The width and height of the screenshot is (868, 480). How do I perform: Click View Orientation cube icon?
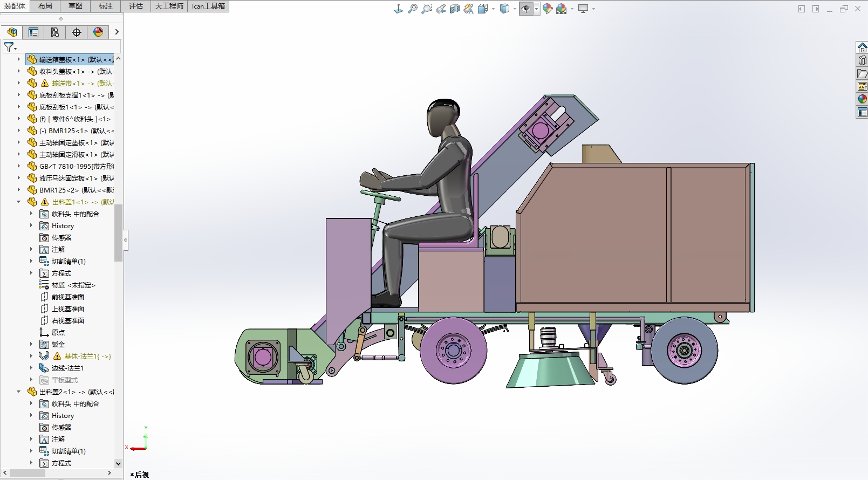click(x=483, y=9)
